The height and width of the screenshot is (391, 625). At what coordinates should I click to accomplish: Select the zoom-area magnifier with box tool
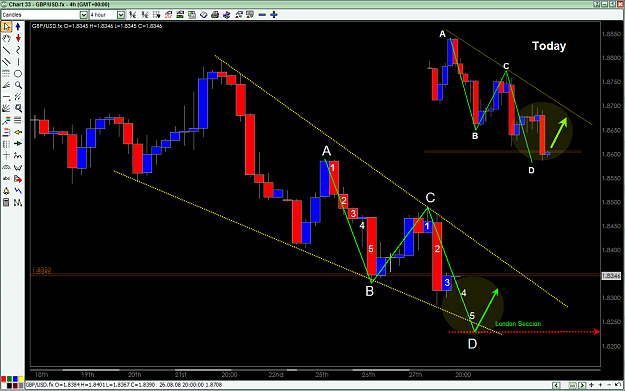click(x=18, y=108)
